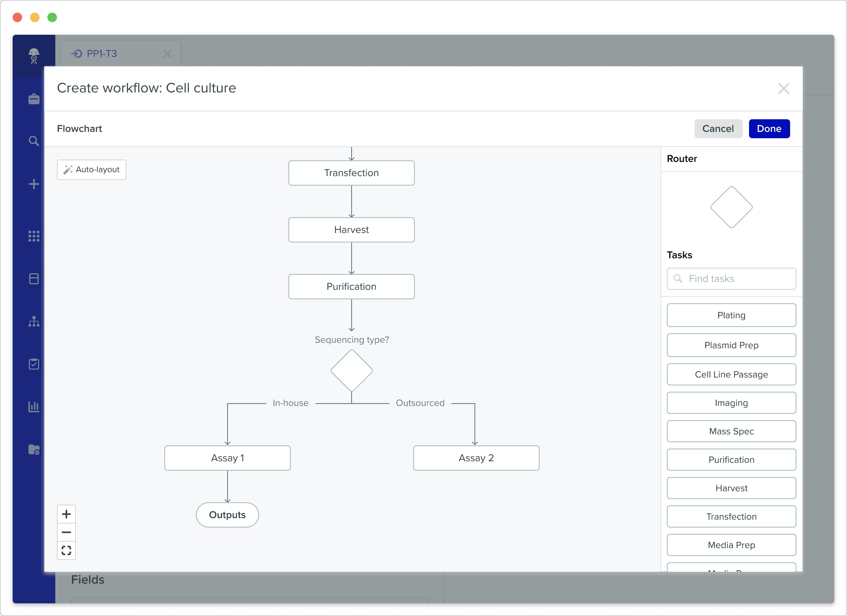This screenshot has width=847, height=616.
Task: Select Transfection in the Tasks panel
Action: click(x=732, y=516)
